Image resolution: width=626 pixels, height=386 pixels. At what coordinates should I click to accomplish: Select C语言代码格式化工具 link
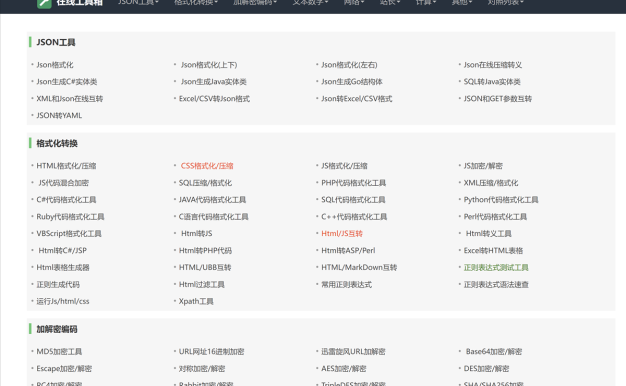[214, 217]
